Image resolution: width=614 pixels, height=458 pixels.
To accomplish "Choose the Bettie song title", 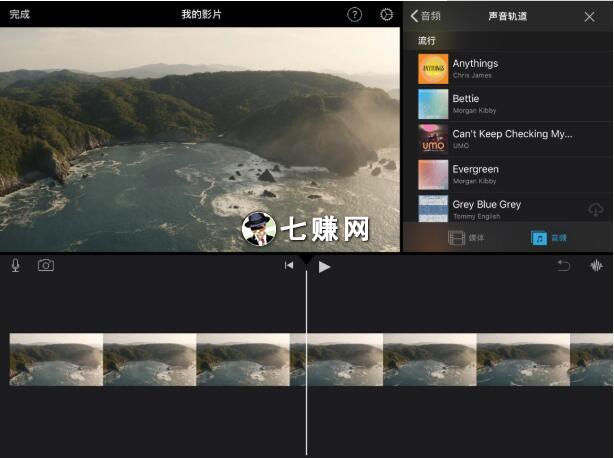I will [466, 99].
